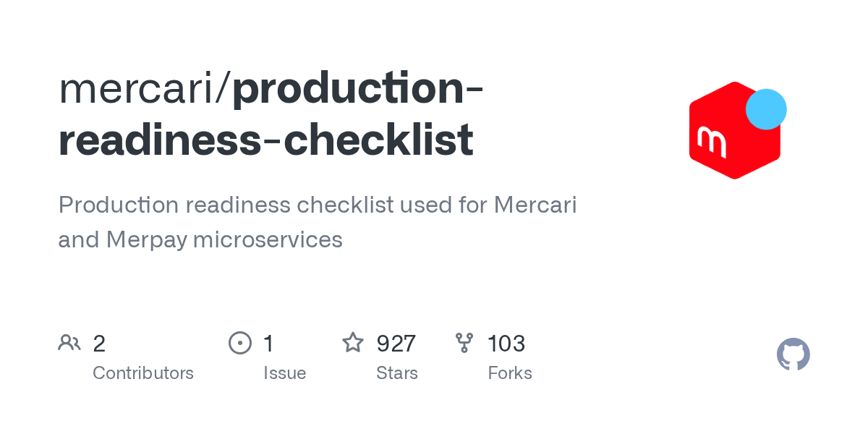Click the white m on the Mercari logo
Screen dimensions: 868x434
(x=711, y=141)
